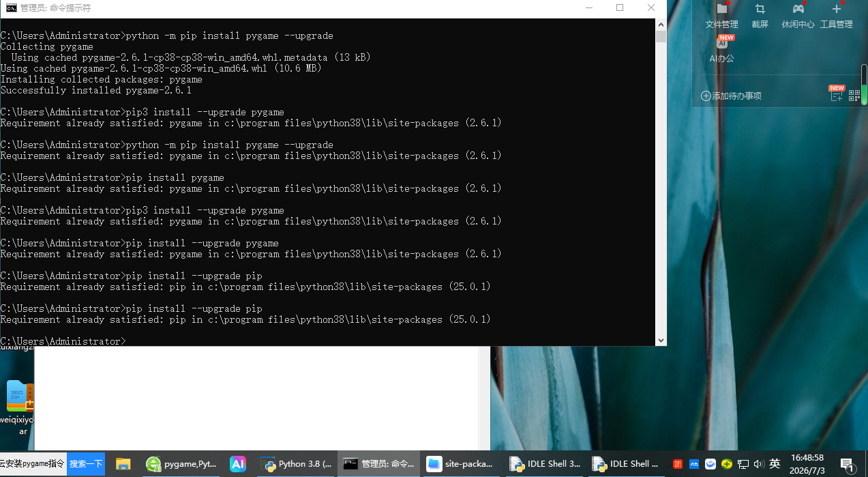
Task: Click the red 听 tray icon
Action: coord(678,464)
